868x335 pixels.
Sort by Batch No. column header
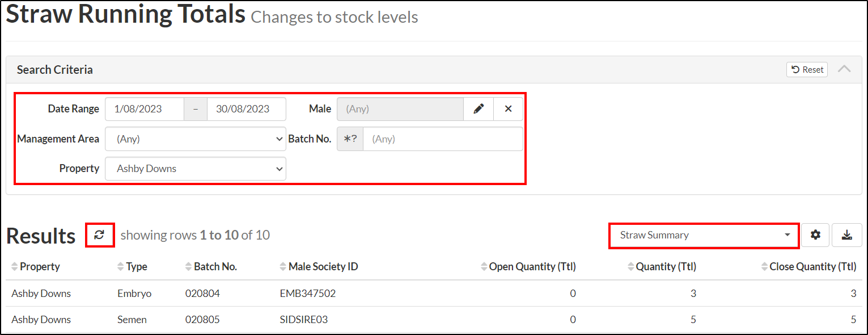[211, 267]
